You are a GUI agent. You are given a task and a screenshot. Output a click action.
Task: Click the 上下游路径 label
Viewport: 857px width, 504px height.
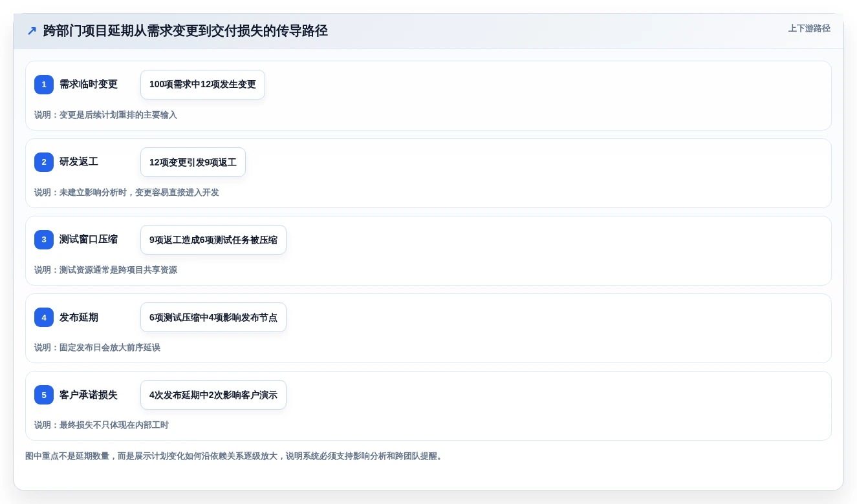tap(809, 28)
